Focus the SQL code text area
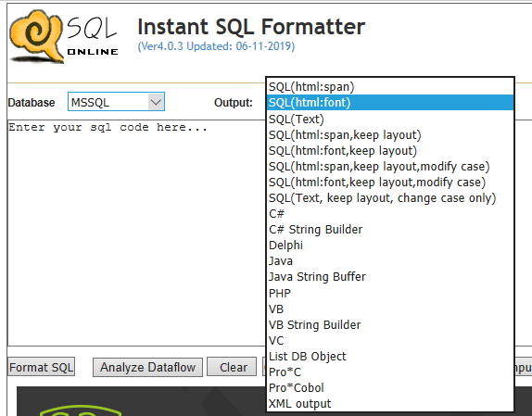The image size is (532, 416). (x=136, y=233)
